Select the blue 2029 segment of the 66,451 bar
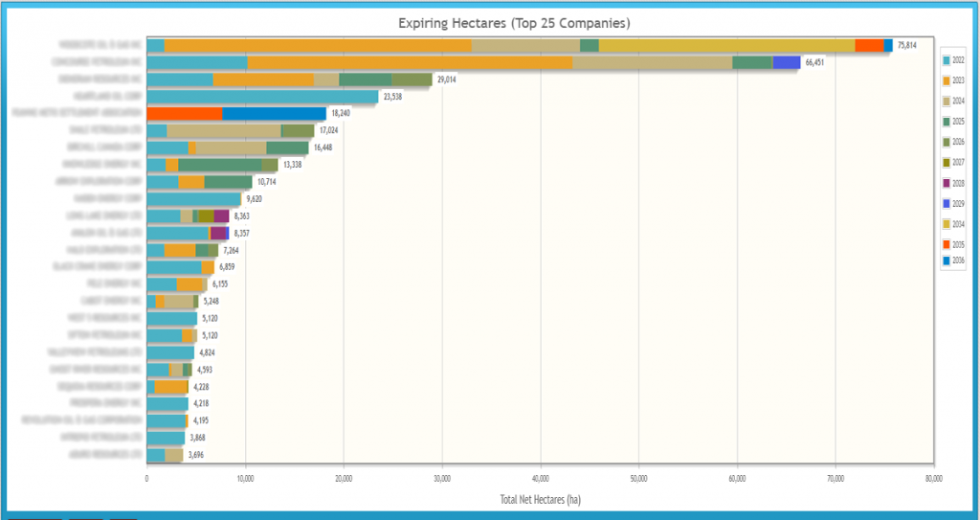 787,62
